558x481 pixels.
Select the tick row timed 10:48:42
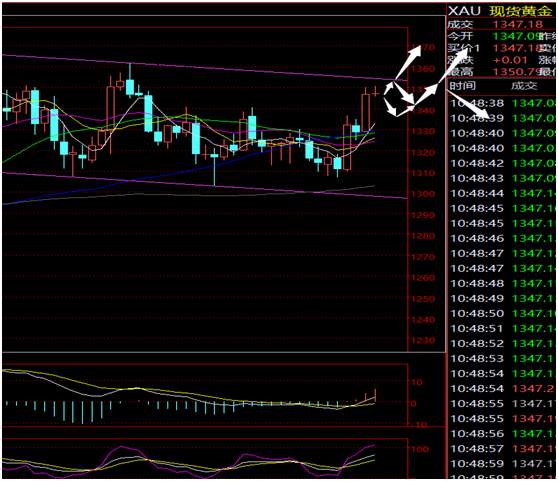(x=502, y=163)
